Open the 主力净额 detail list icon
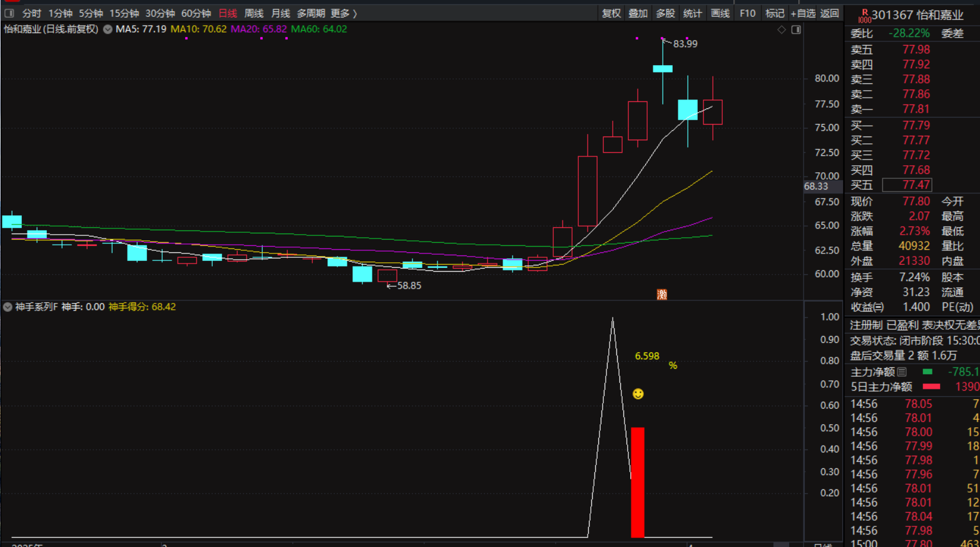Viewport: 980px width, 547px height. [x=902, y=372]
